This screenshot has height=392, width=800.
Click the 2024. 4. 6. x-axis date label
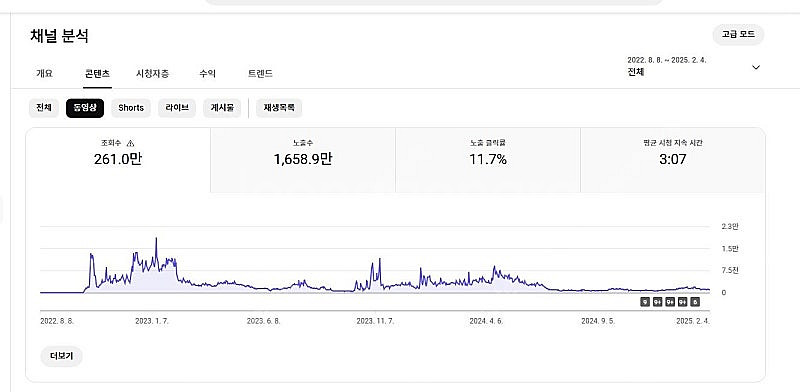[x=486, y=322]
